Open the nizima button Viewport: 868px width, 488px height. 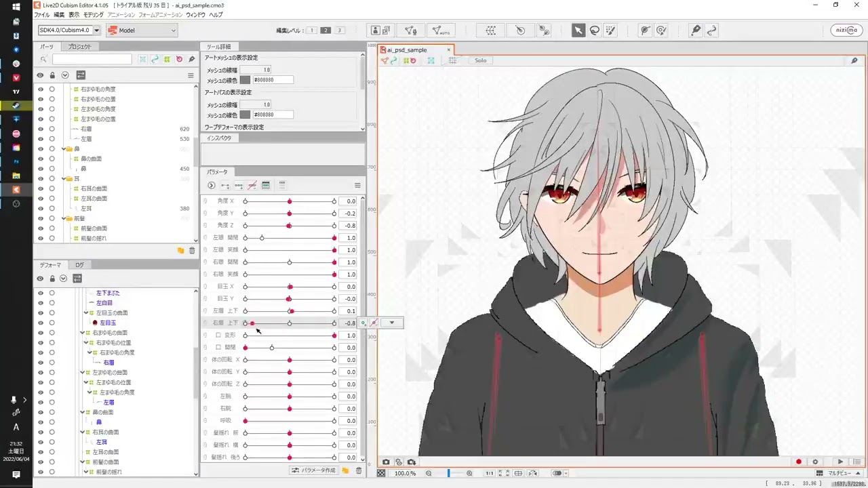click(x=846, y=30)
